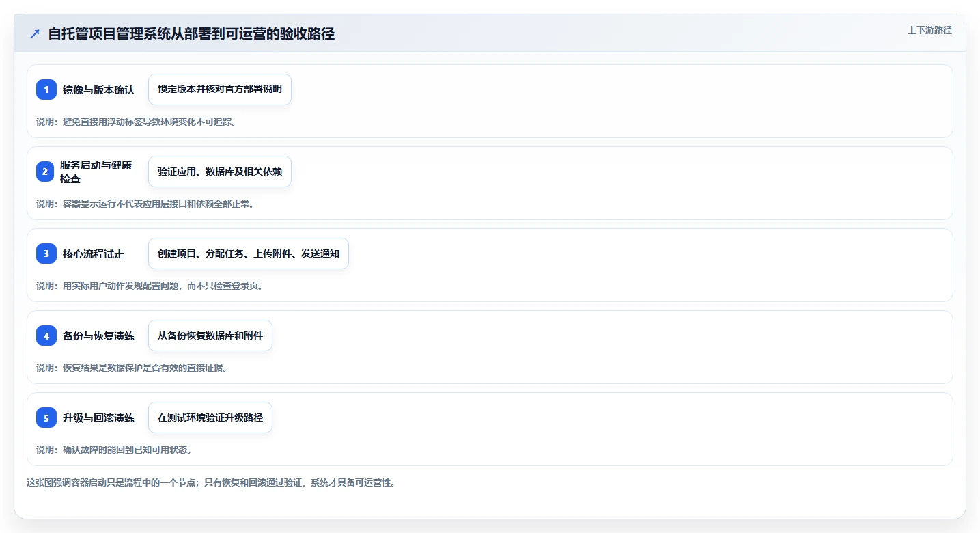Image resolution: width=980 pixels, height=533 pixels.
Task: Select the 验证应用、数据库及相关依赖 chip
Action: click(x=220, y=172)
